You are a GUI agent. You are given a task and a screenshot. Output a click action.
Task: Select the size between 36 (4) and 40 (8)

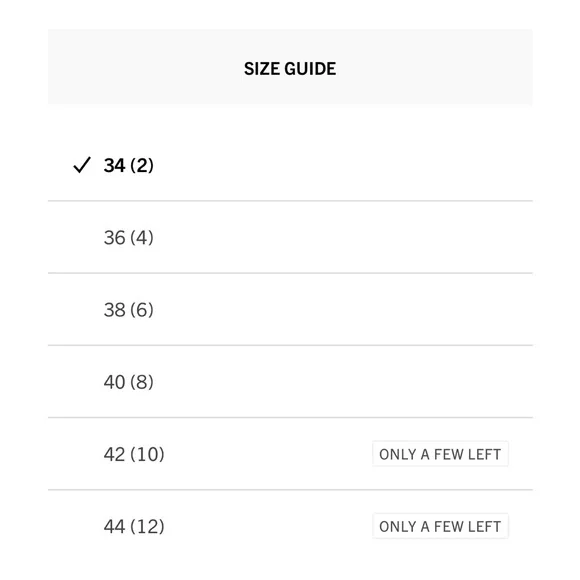[x=290, y=309]
